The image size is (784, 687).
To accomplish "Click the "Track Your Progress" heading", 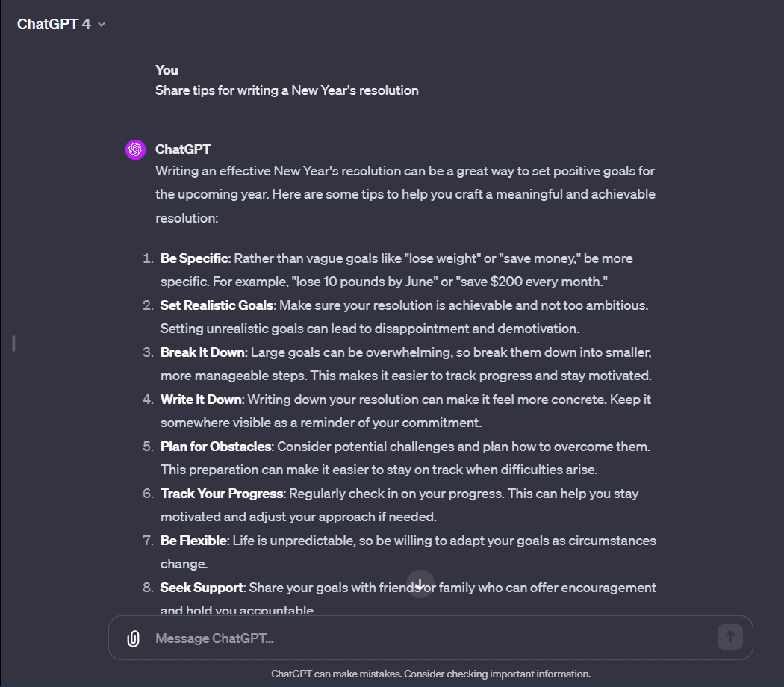I will (221, 494).
